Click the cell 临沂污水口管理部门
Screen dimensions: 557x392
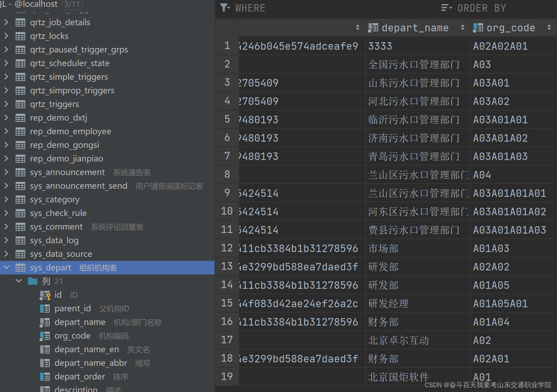[418, 120]
